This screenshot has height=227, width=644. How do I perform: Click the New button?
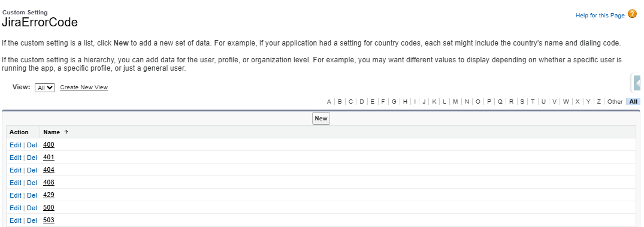point(321,118)
